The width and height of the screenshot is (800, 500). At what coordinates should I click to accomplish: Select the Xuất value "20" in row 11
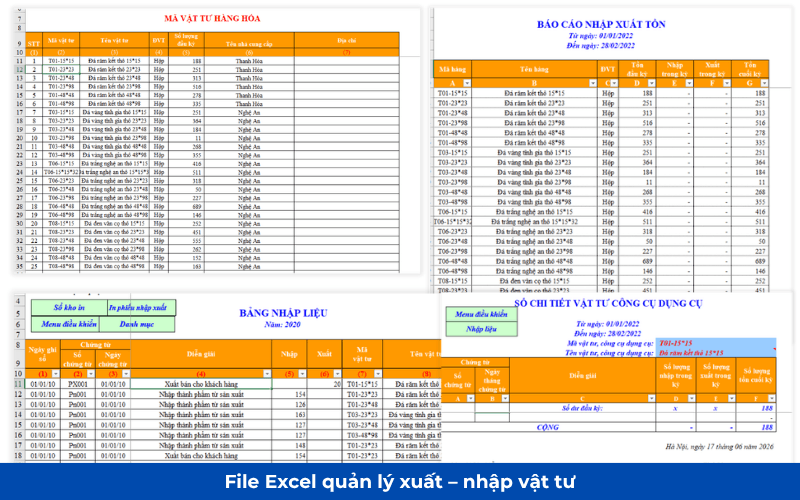(324, 384)
